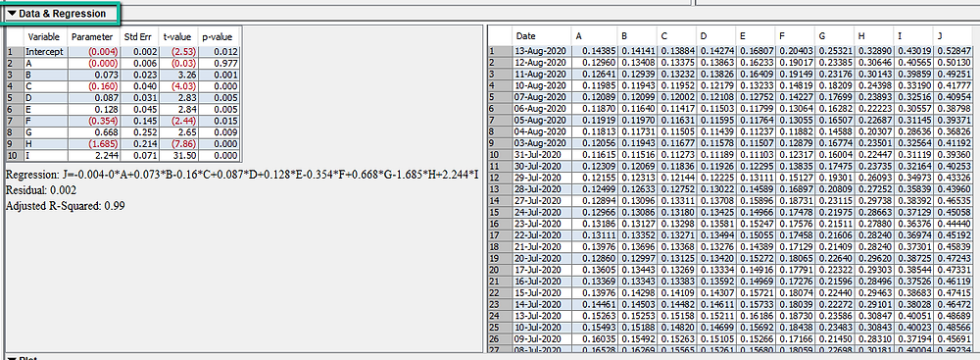Click the Parameter column header
Image resolution: width=980 pixels, height=360 pixels.
92,37
